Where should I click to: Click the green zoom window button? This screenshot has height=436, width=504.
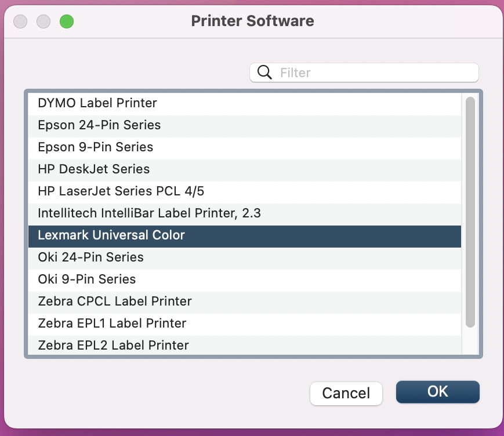pos(67,21)
